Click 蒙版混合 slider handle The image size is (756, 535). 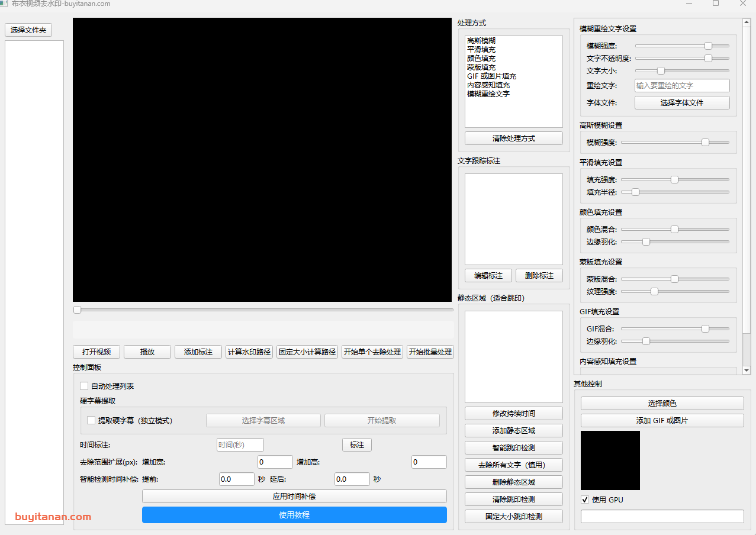point(674,279)
